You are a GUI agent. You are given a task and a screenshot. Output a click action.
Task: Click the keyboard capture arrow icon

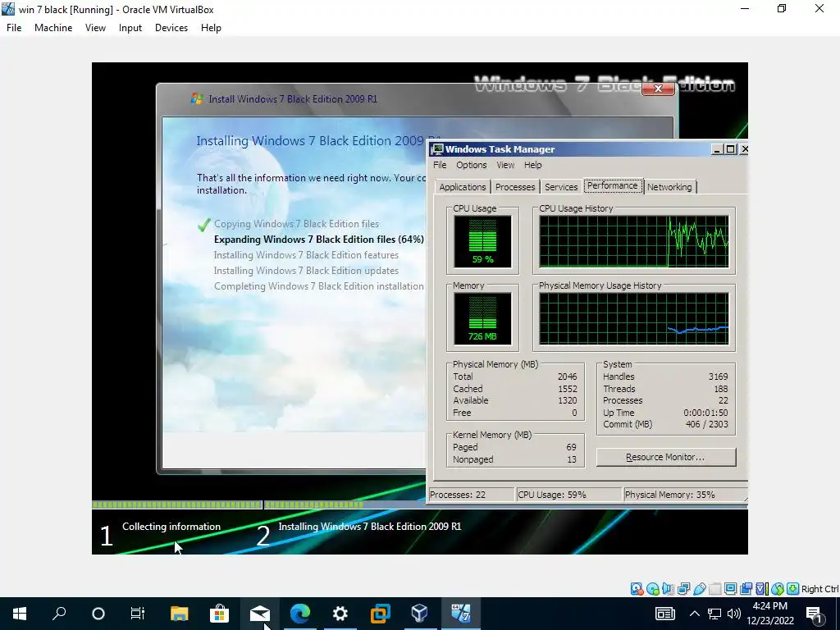coord(793,589)
